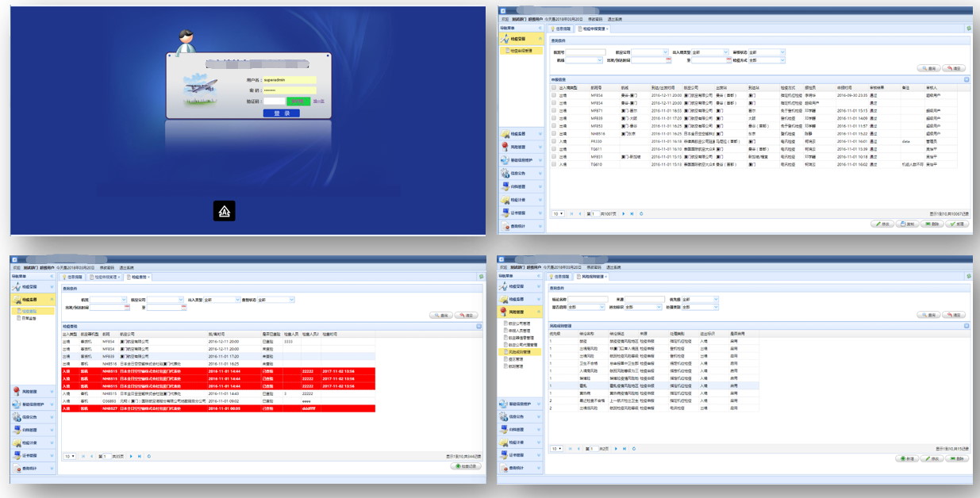Select all rows via 申报信息 header checkbox
Viewport: 980px width, 498px height.
(554, 87)
